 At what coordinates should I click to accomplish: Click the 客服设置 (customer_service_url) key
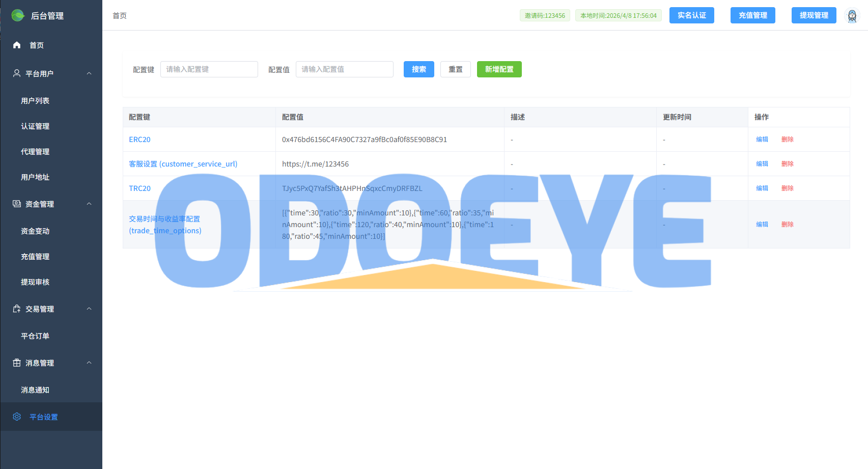click(183, 164)
